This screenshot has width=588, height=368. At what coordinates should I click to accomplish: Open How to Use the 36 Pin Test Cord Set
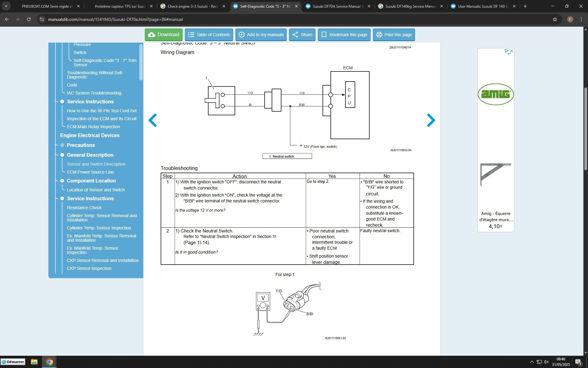pyautogui.click(x=102, y=111)
